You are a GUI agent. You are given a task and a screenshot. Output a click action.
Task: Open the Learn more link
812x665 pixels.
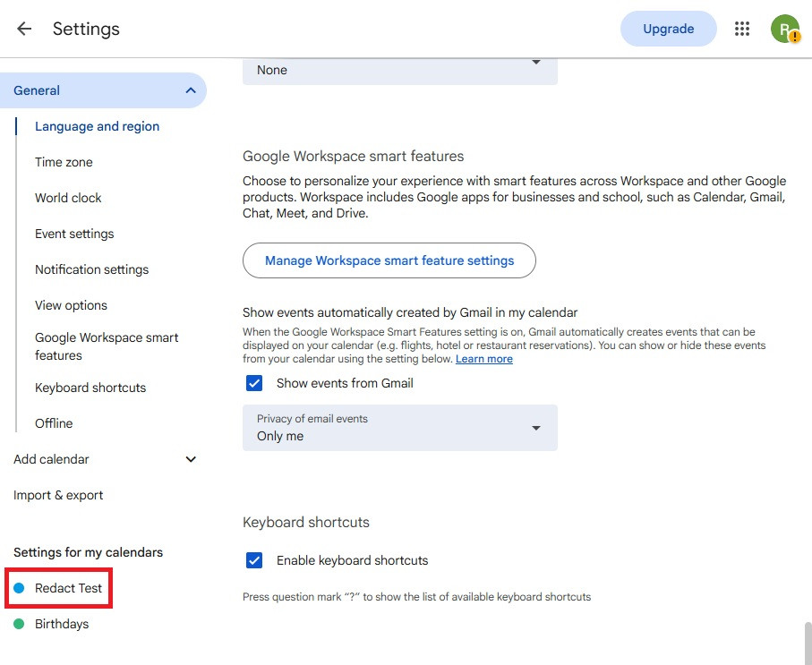(x=483, y=359)
